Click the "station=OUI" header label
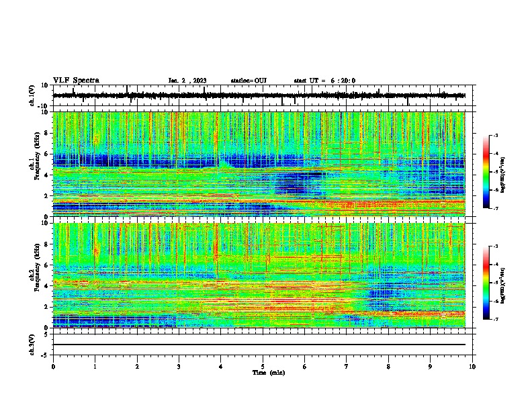 coord(249,81)
